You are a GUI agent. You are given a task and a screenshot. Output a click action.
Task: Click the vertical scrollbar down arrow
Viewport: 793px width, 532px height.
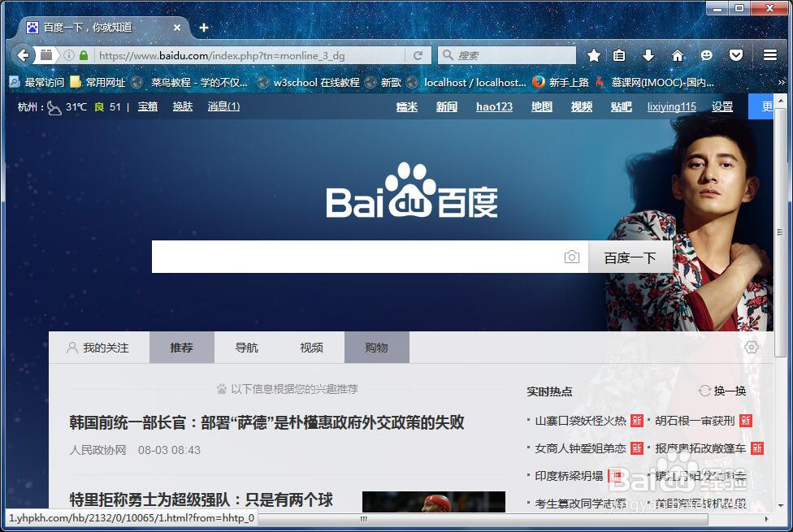click(x=781, y=504)
